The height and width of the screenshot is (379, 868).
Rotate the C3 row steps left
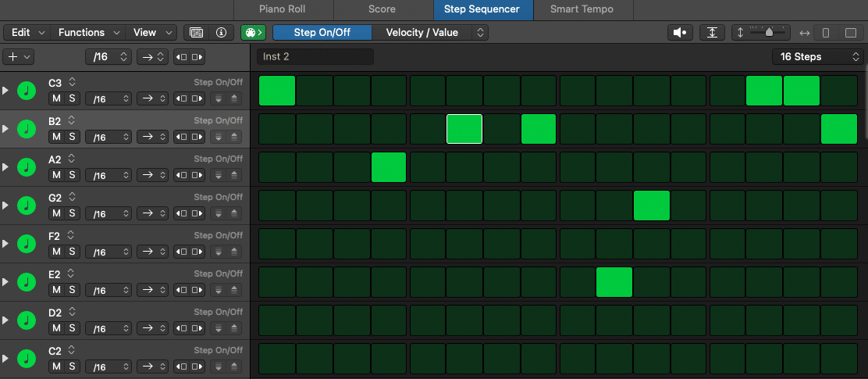(182, 98)
